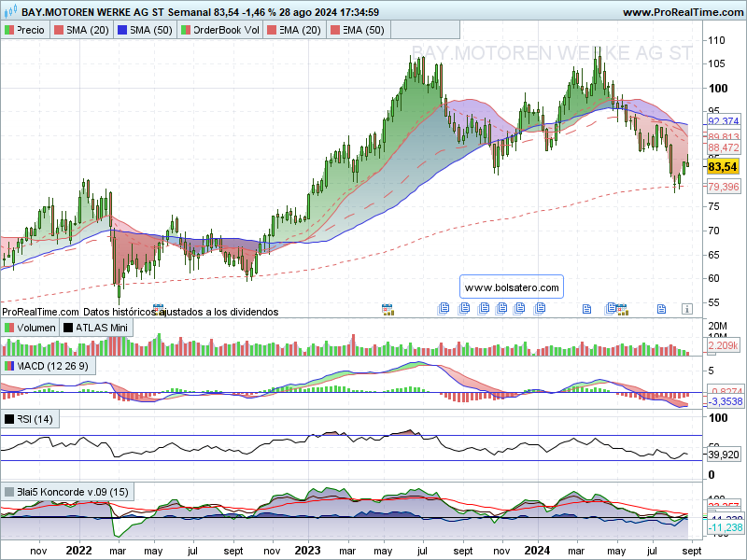Click the black ATLAS Mini color swatch
The width and height of the screenshot is (747, 560).
[68, 328]
